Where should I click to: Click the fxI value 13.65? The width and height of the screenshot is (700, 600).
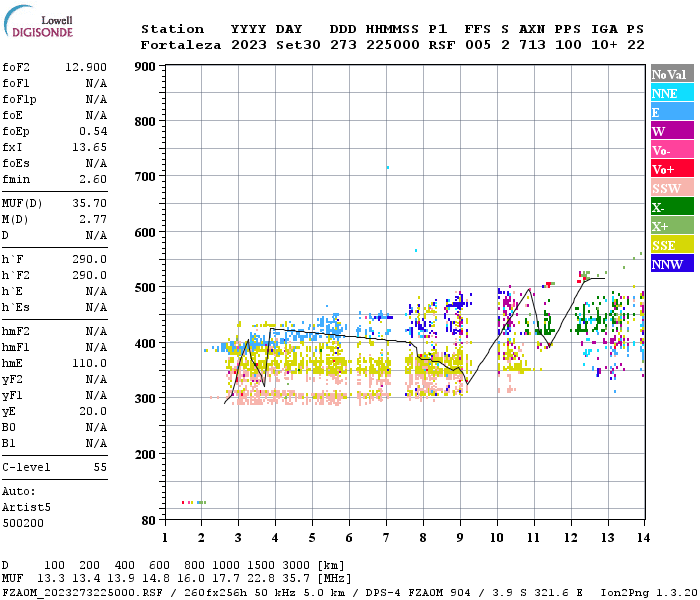point(89,147)
